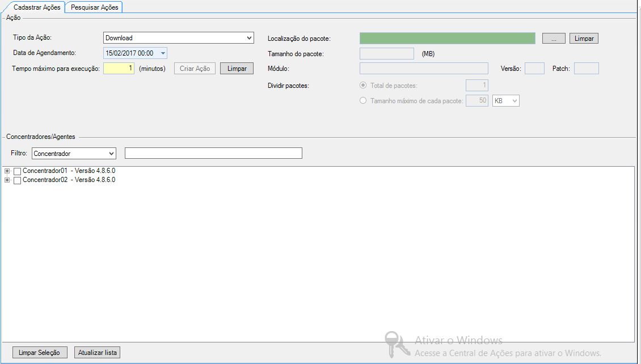The image size is (641, 364).
Task: Click the Limpar Seleção button
Action: pyautogui.click(x=39, y=353)
